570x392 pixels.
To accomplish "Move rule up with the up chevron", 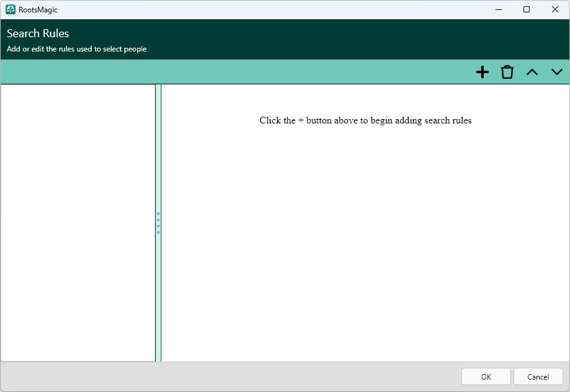I will 532,72.
